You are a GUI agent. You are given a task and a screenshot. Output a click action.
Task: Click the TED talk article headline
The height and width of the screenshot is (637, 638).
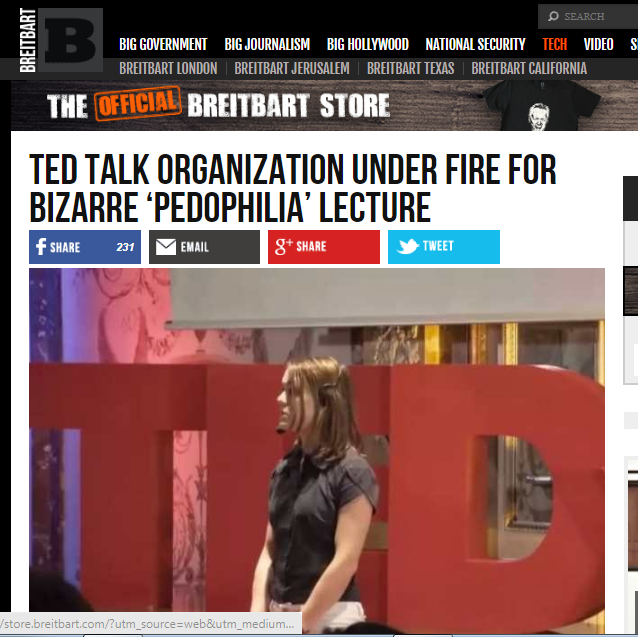coord(293,188)
